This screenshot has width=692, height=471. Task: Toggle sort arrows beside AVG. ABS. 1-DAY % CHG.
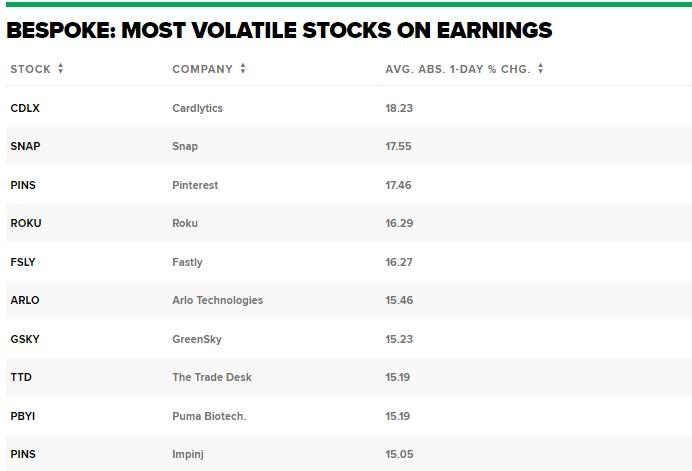pyautogui.click(x=541, y=69)
